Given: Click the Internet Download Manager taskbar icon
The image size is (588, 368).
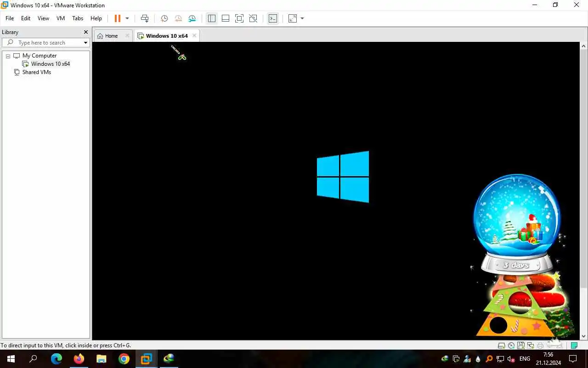Looking at the screenshot, I should (x=169, y=359).
